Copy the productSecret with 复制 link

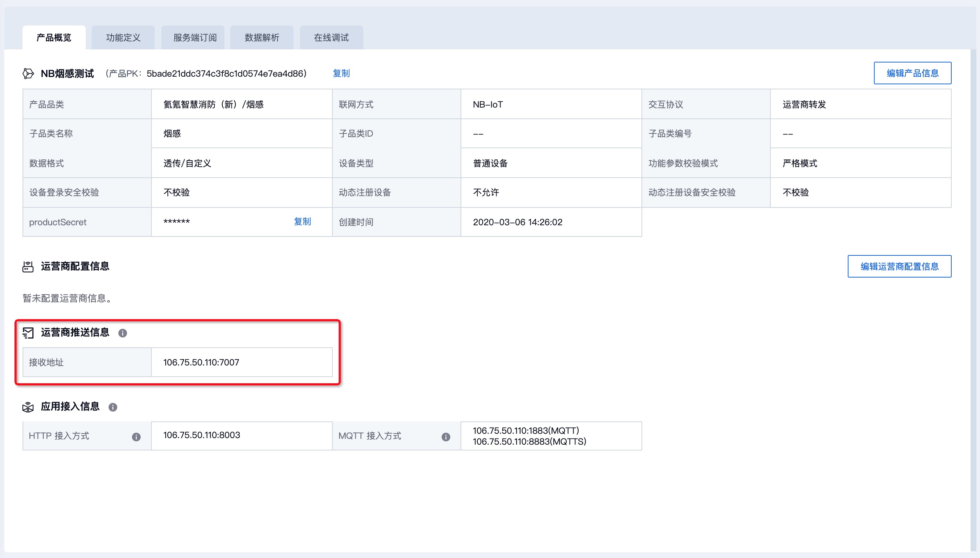[302, 222]
